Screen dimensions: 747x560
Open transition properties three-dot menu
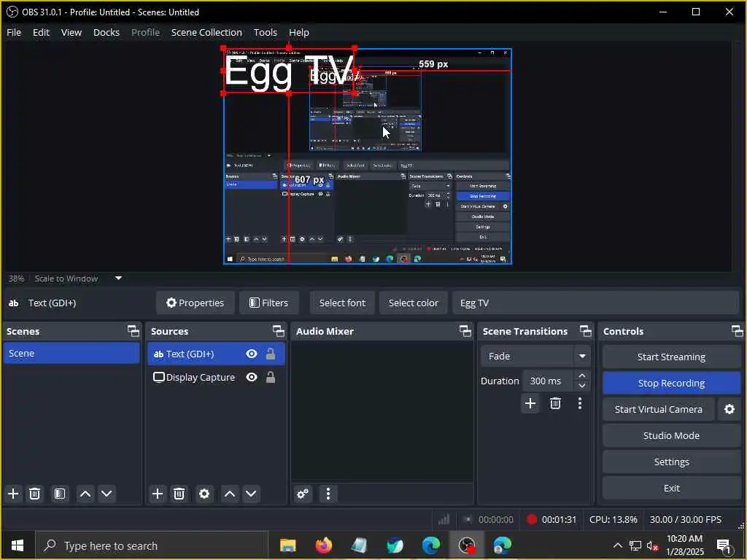[580, 403]
